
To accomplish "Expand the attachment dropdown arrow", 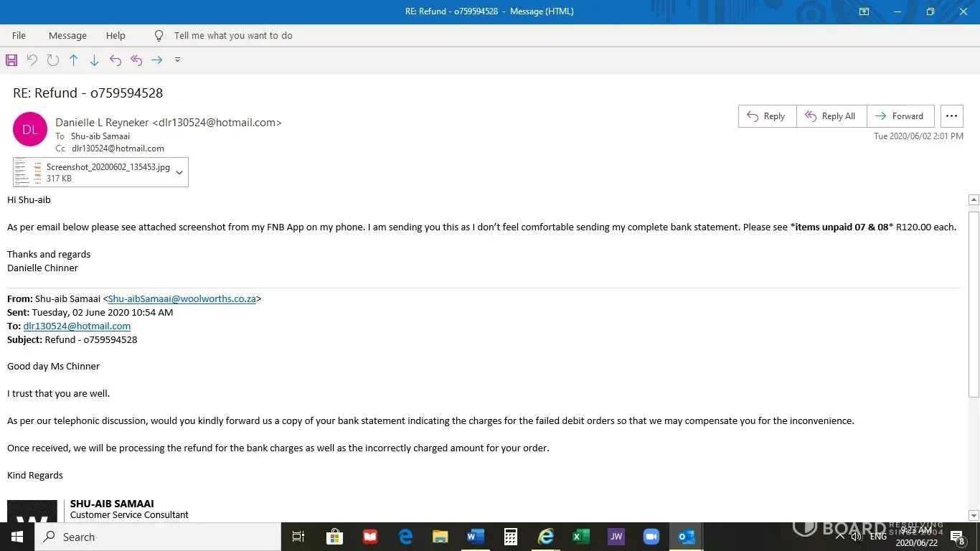I will pos(179,172).
